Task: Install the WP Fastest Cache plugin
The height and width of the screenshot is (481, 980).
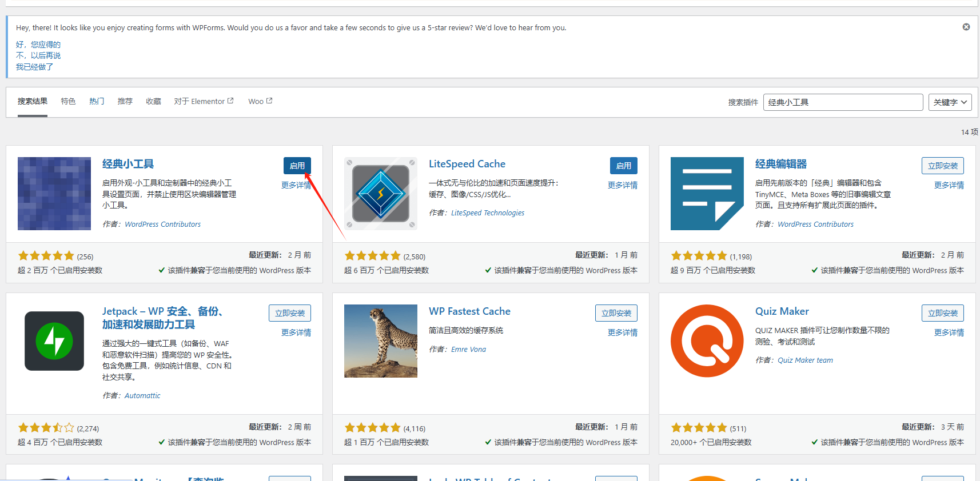Action: [x=616, y=313]
